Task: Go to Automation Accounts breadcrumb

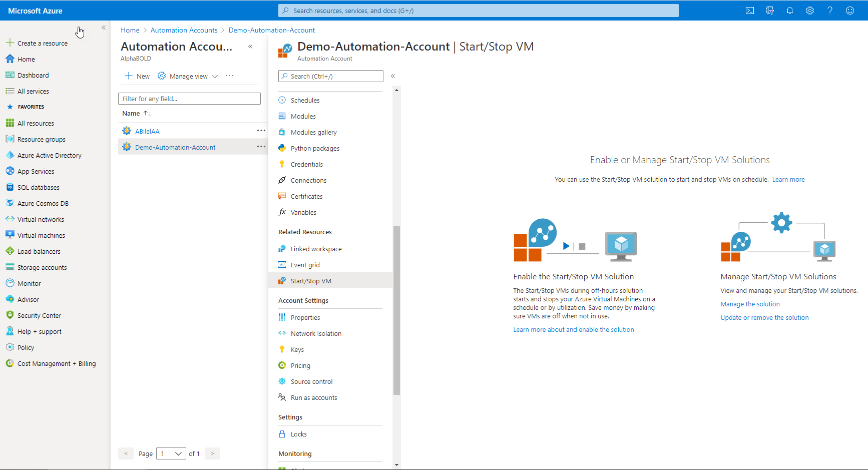Action: click(x=184, y=30)
